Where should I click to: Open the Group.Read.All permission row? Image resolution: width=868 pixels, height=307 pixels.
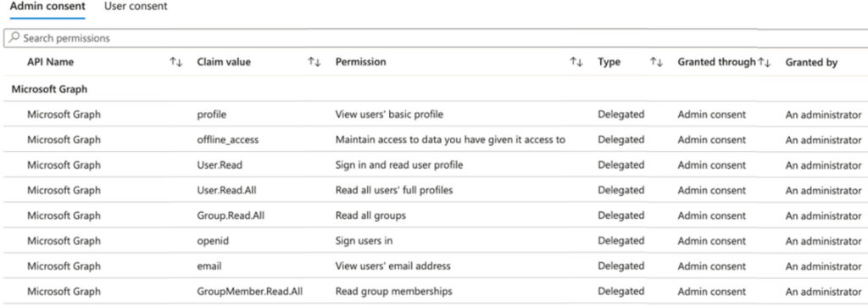pos(434,215)
